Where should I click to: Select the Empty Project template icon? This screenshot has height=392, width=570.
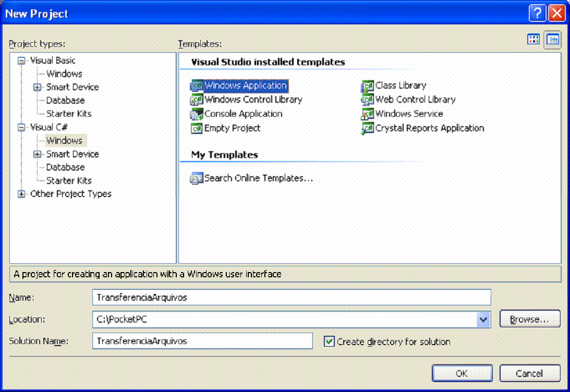[x=197, y=128]
